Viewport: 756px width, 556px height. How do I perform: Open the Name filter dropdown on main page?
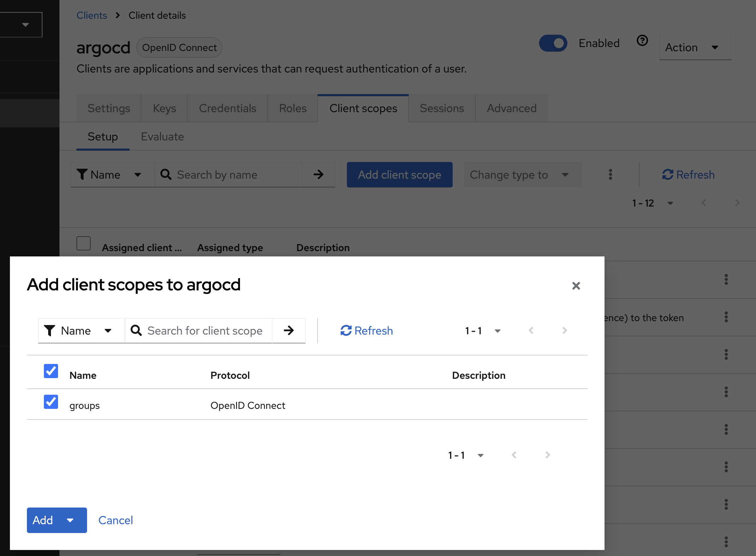(113, 175)
